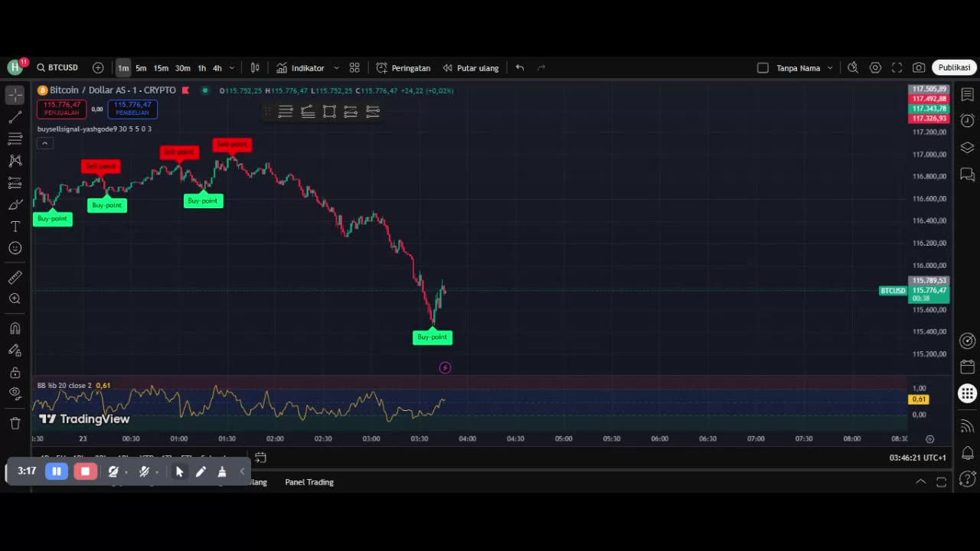980x551 pixels.
Task: Open the Tanpa Nama layout dropdown
Action: pos(805,68)
